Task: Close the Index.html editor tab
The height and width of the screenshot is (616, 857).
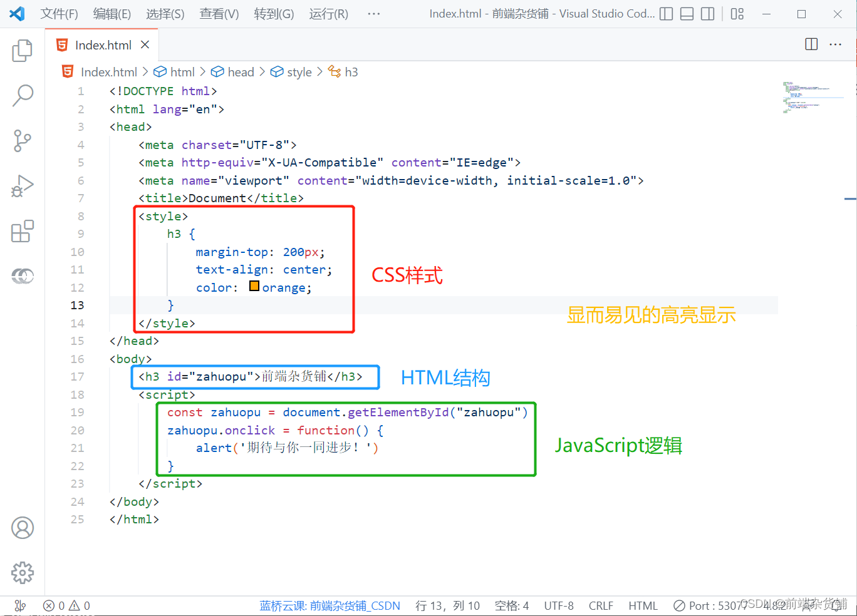Action: 145,44
